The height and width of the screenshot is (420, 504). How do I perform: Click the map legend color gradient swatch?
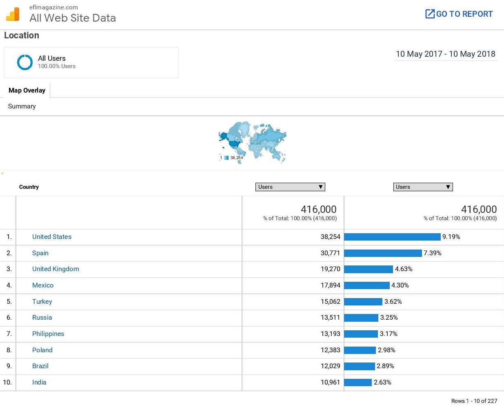click(226, 158)
